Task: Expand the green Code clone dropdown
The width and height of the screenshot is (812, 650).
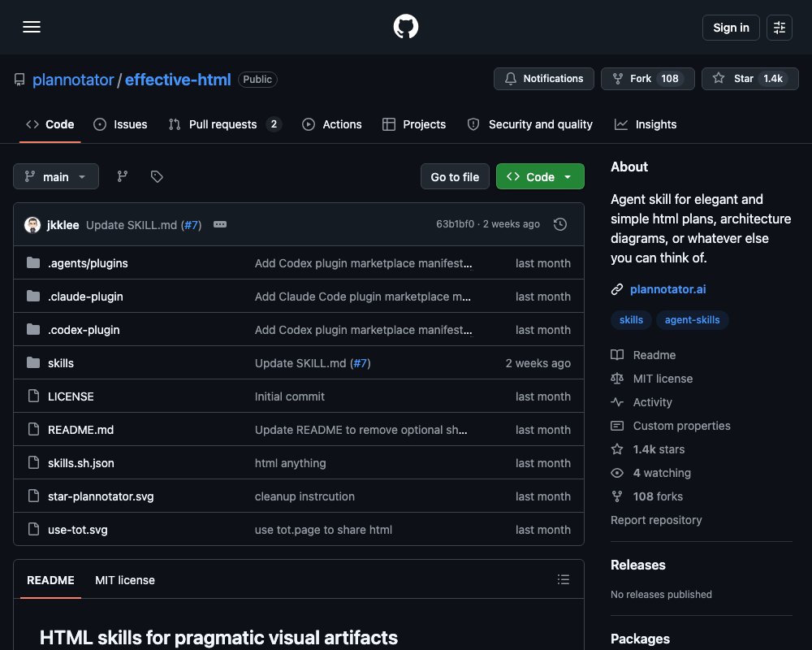Action: click(540, 177)
